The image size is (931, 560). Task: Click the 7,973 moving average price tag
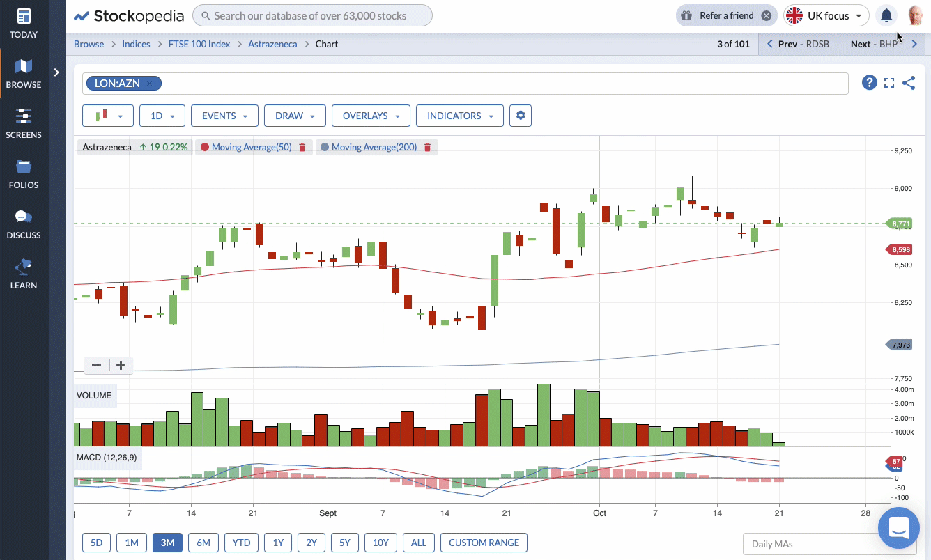pos(900,345)
